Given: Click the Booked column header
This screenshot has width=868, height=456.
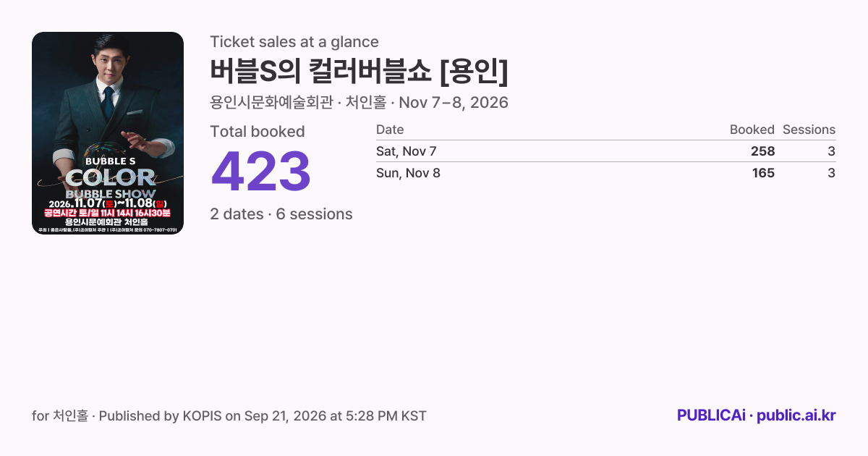Looking at the screenshot, I should [752, 130].
